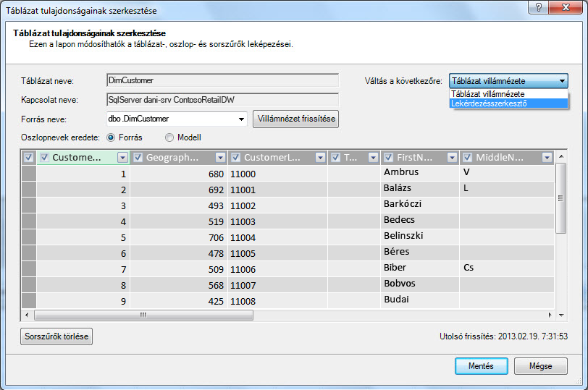
Task: Click the Táblázat neve DimCustomer field
Action: (x=222, y=80)
